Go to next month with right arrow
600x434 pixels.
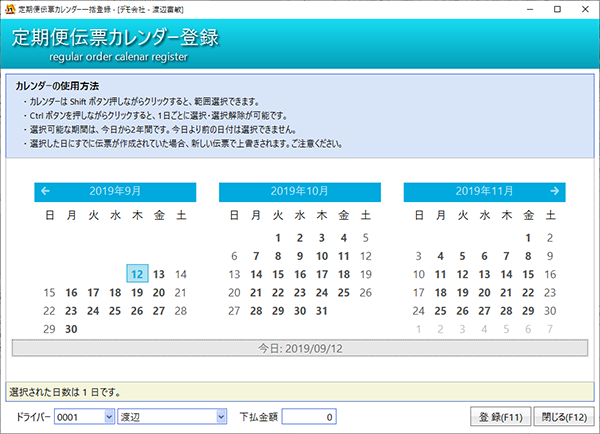pyautogui.click(x=554, y=190)
